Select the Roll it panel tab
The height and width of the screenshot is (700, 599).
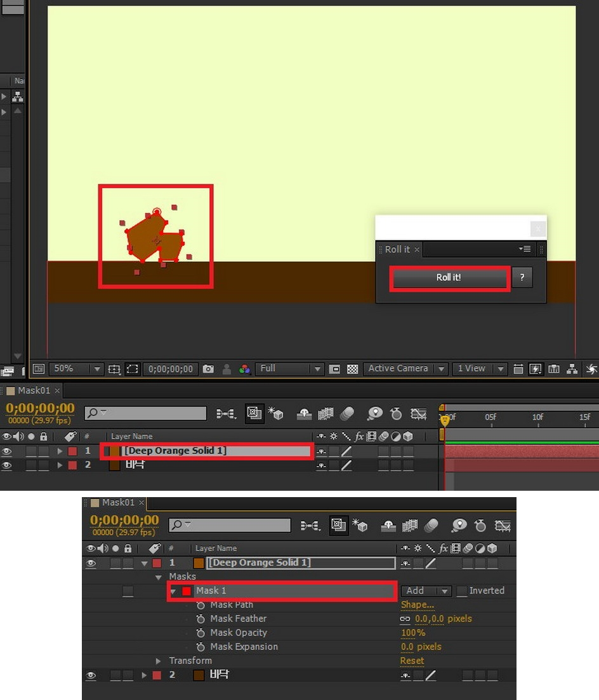pyautogui.click(x=398, y=249)
